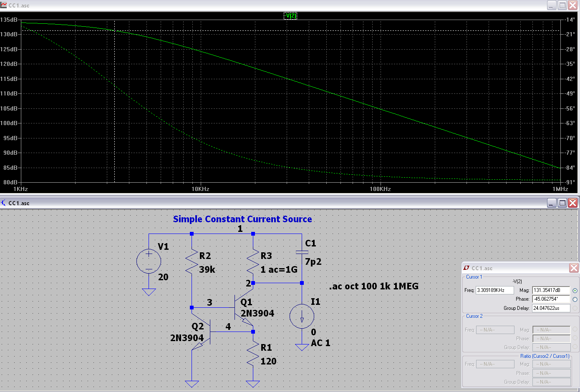
Task: Click the Cursor 2 Freq field
Action: (x=495, y=330)
